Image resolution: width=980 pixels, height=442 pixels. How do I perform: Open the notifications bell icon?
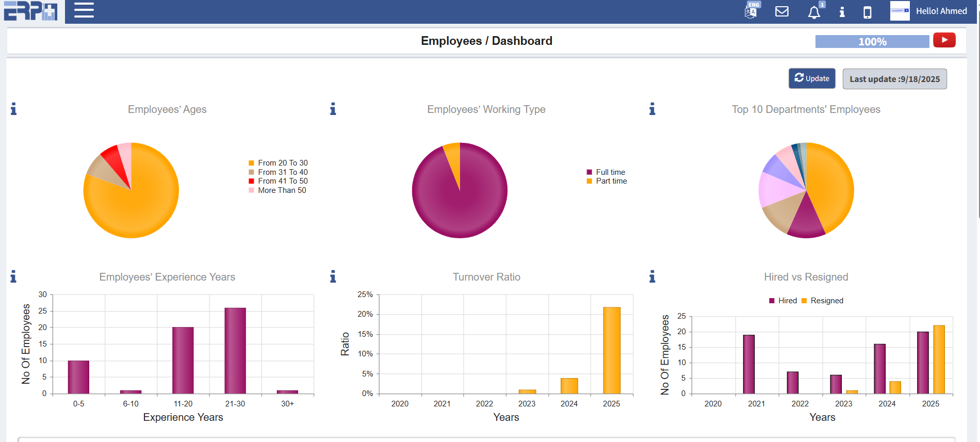[x=814, y=12]
